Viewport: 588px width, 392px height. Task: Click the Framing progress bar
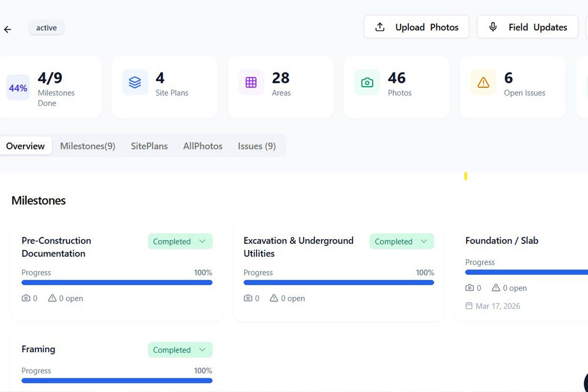pyautogui.click(x=117, y=381)
